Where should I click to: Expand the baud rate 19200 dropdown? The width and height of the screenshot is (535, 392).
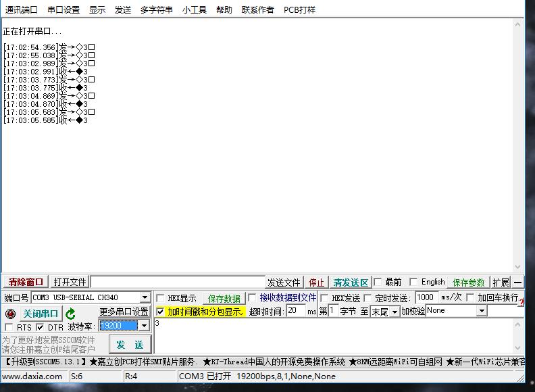point(143,326)
